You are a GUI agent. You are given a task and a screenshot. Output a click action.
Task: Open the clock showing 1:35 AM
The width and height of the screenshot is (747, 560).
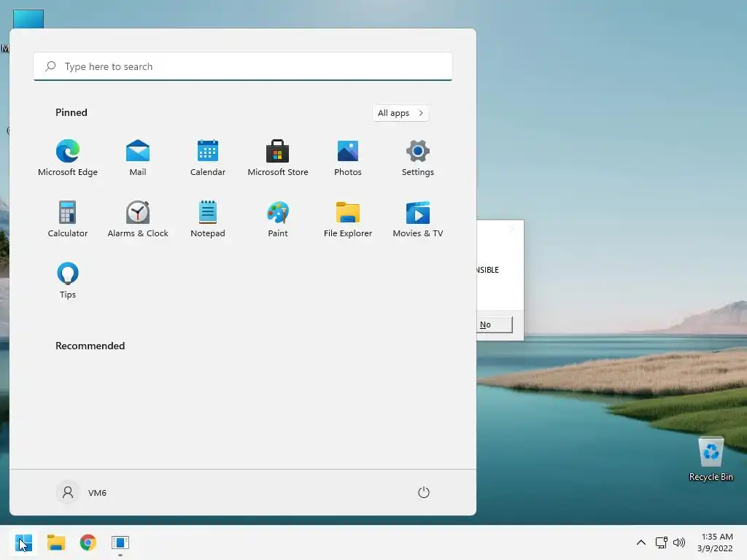(715, 542)
